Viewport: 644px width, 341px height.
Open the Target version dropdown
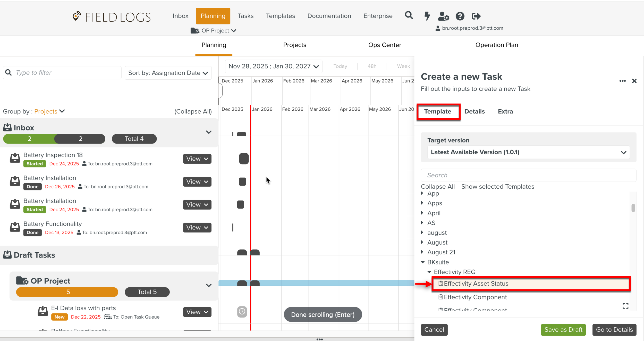pyautogui.click(x=528, y=152)
